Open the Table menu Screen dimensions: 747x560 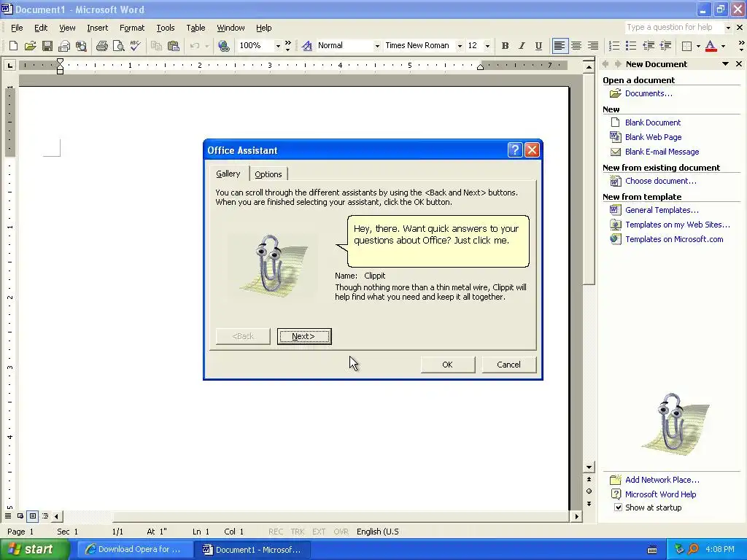pyautogui.click(x=196, y=28)
